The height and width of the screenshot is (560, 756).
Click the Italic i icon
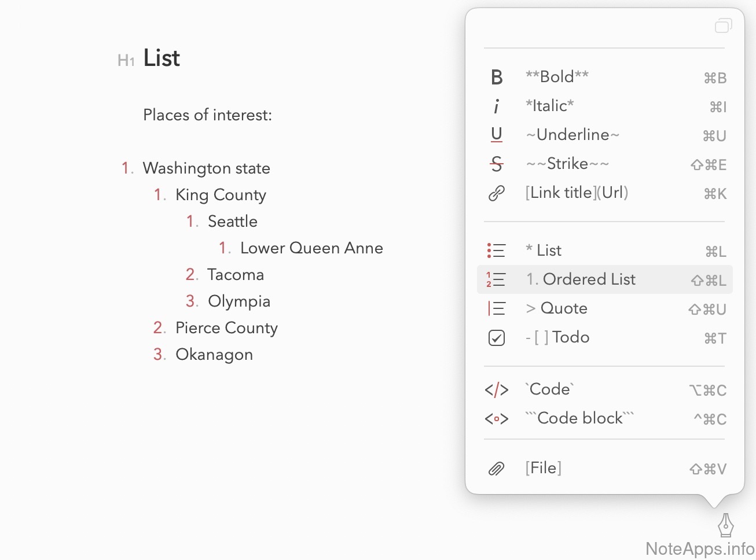click(497, 106)
